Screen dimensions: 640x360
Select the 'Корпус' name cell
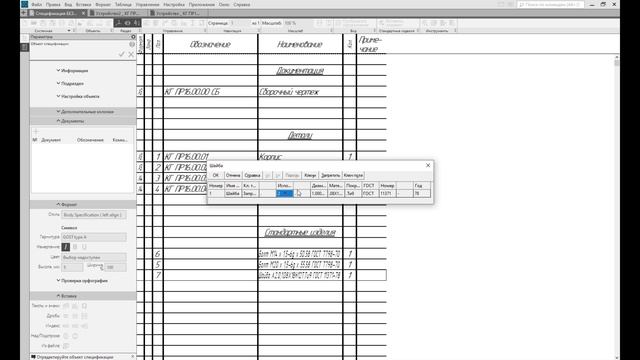pyautogui.click(x=300, y=156)
